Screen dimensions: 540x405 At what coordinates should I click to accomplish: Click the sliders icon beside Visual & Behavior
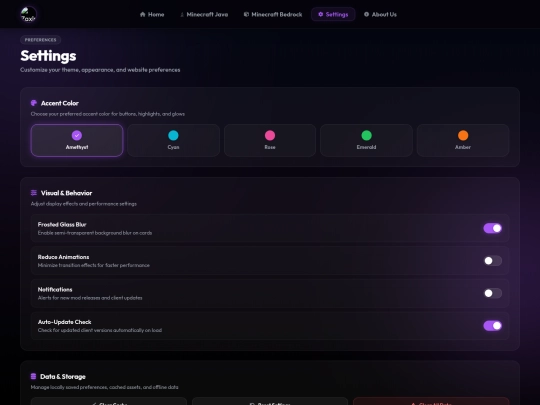pos(34,193)
